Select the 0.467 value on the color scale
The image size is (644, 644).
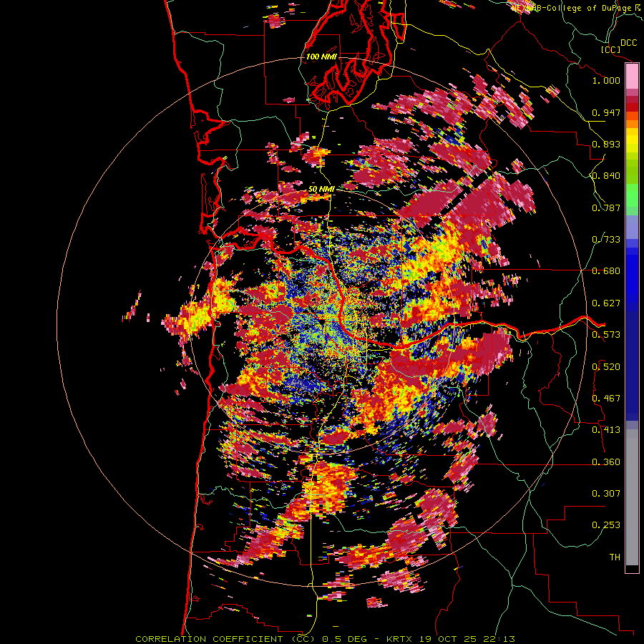[x=606, y=399]
